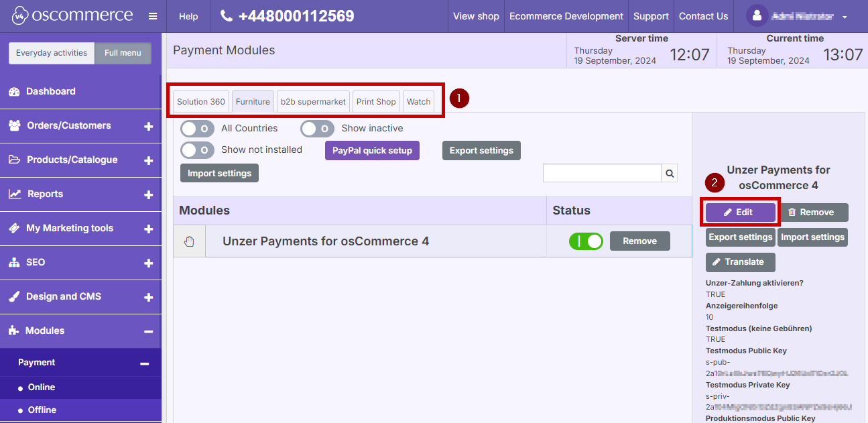The width and height of the screenshot is (868, 423).
Task: Expand the Products/Catalogue menu
Action: tap(149, 160)
